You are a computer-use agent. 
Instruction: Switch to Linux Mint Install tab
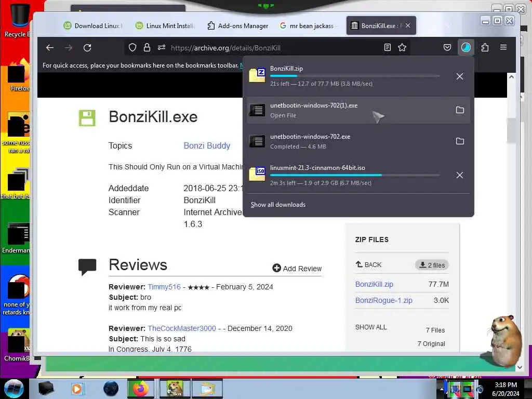(x=165, y=26)
